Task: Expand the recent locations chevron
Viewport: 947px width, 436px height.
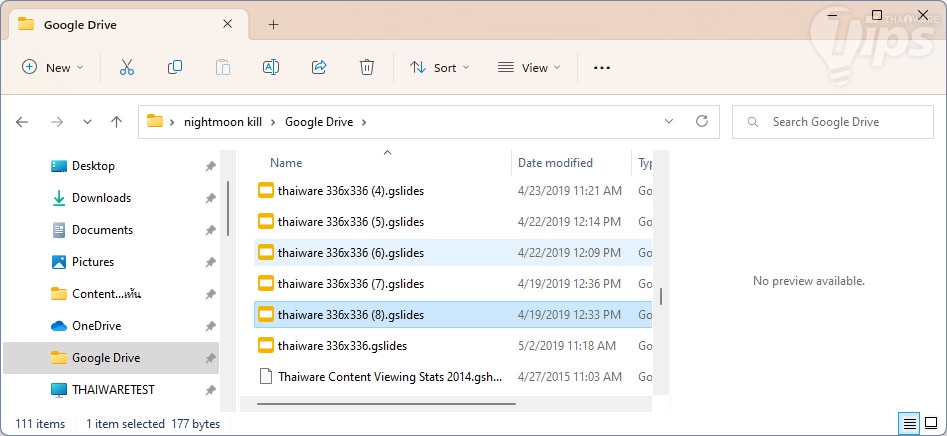Action: coord(88,122)
